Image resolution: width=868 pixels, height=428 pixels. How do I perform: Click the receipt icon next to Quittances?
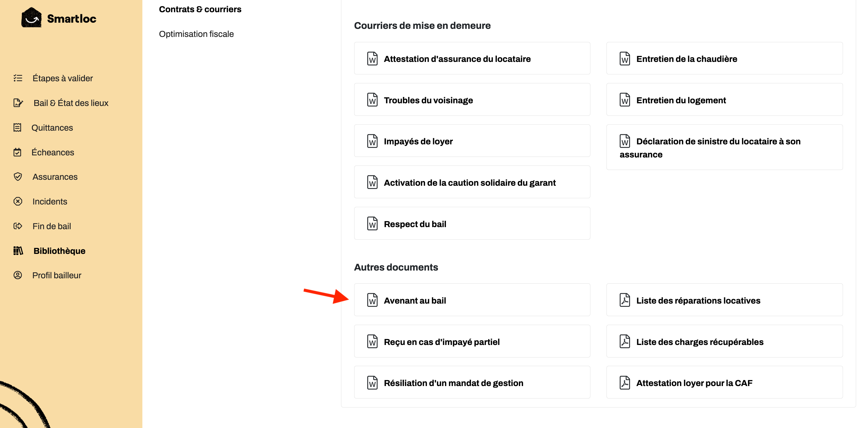pyautogui.click(x=17, y=128)
